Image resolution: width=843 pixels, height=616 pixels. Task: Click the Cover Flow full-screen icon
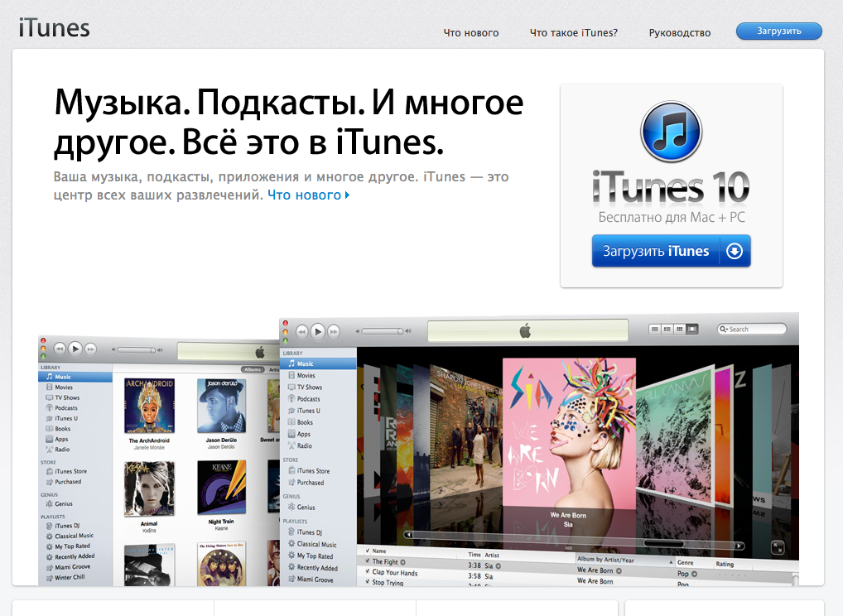[x=778, y=548]
